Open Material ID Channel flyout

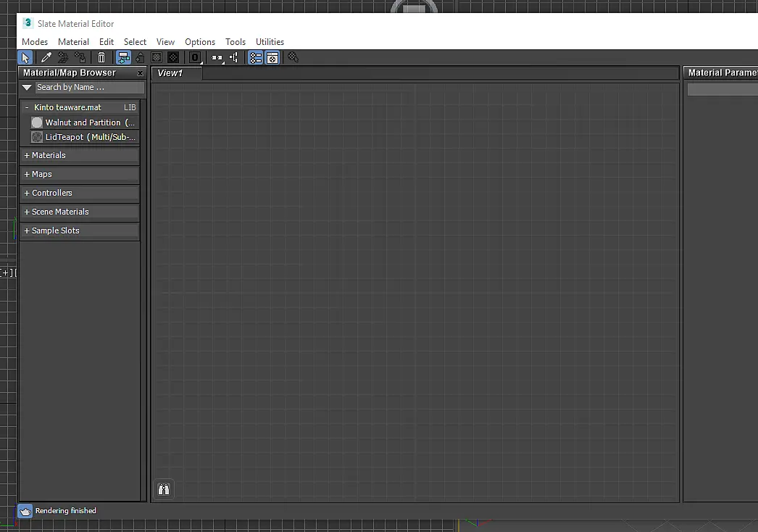coord(195,57)
